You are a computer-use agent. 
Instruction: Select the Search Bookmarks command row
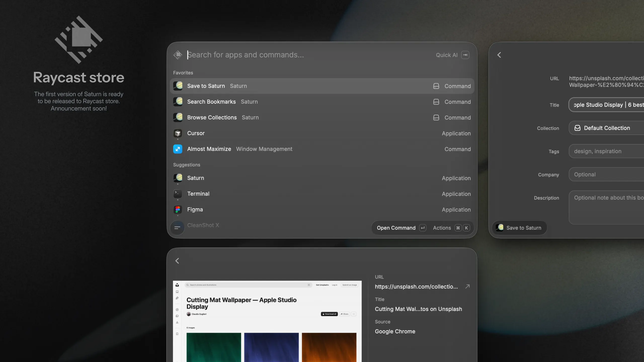pyautogui.click(x=322, y=102)
